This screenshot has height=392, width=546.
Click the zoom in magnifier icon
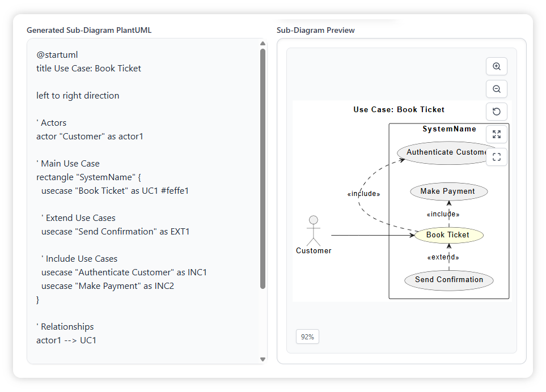496,66
